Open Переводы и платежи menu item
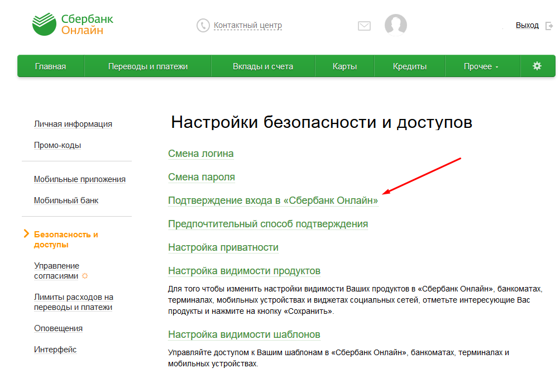This screenshot has width=560, height=392. [x=147, y=66]
